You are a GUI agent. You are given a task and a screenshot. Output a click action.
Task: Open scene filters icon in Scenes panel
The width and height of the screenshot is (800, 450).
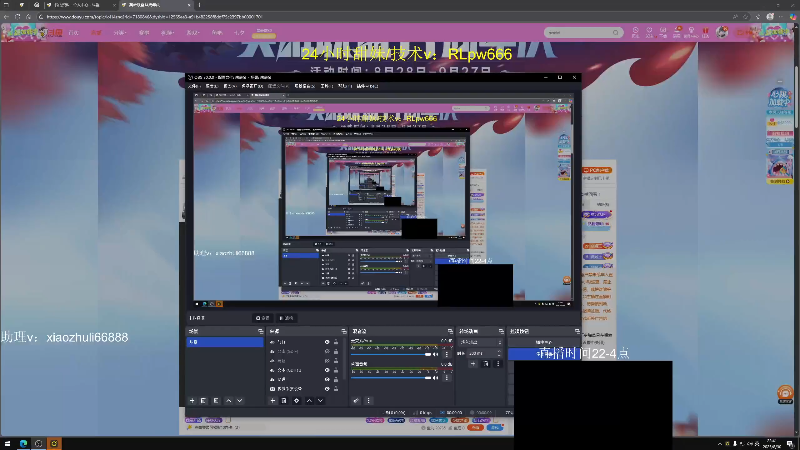(x=216, y=401)
